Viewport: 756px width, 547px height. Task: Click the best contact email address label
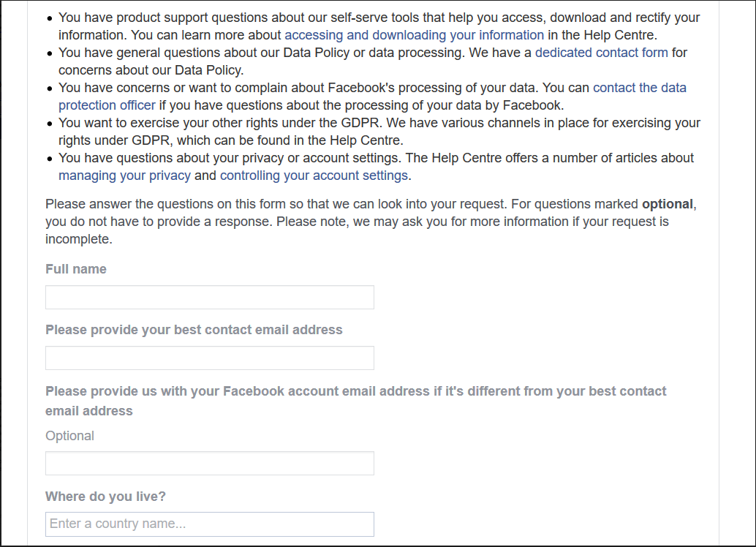(x=194, y=330)
